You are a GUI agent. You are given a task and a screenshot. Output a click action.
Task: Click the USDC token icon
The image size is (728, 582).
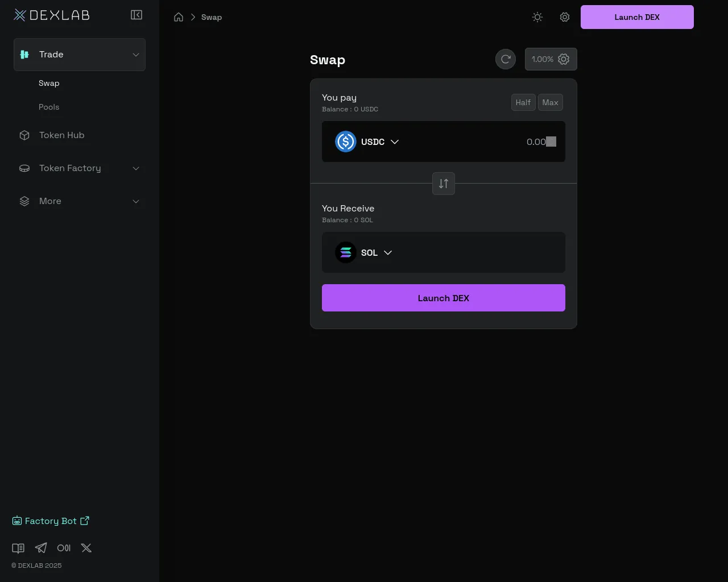point(346,142)
